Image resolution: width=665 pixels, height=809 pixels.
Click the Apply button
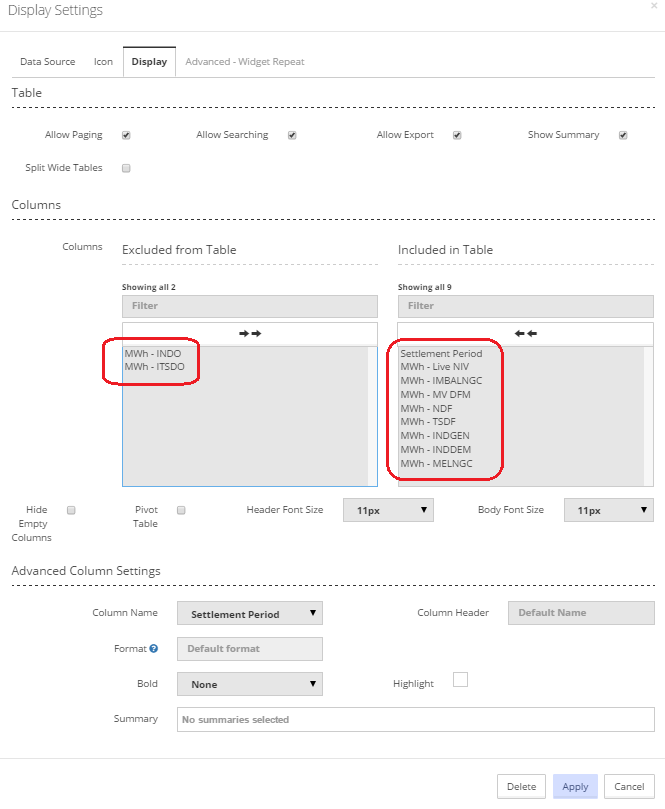click(575, 787)
